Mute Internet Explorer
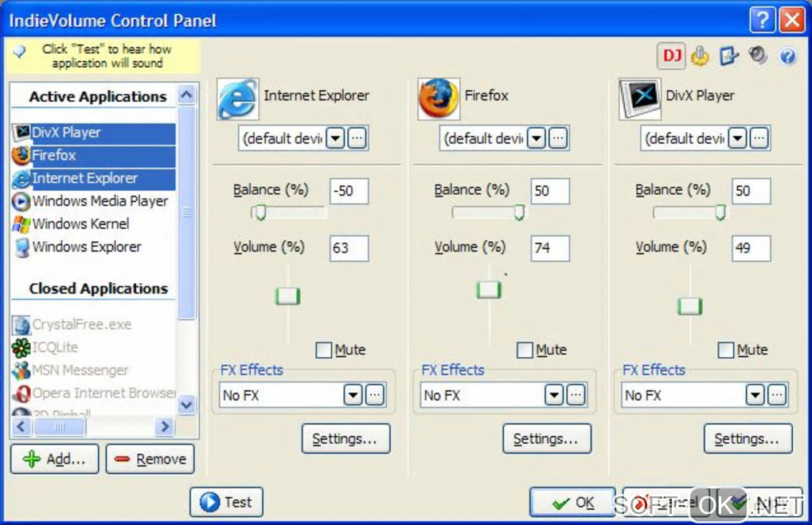The height and width of the screenshot is (525, 812). click(324, 350)
